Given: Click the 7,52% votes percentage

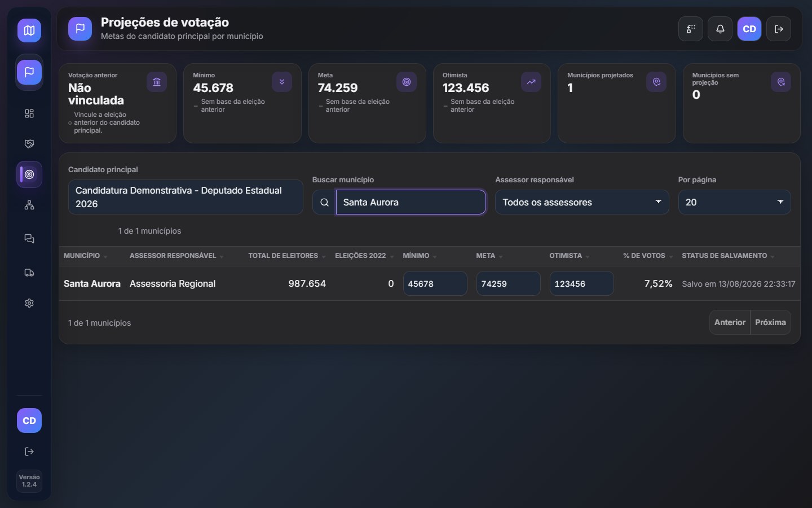Looking at the screenshot, I should 658,283.
